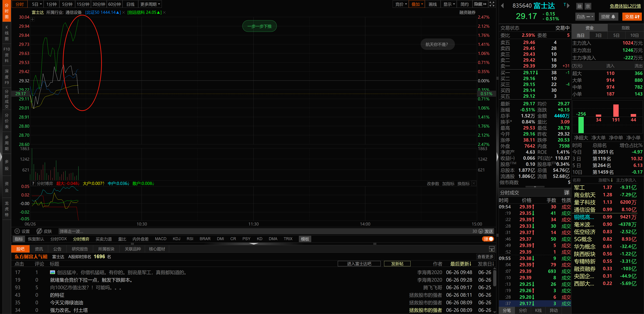644x314 pixels.
Task: Open the F10资料 sidebar item
Action: click(7, 55)
